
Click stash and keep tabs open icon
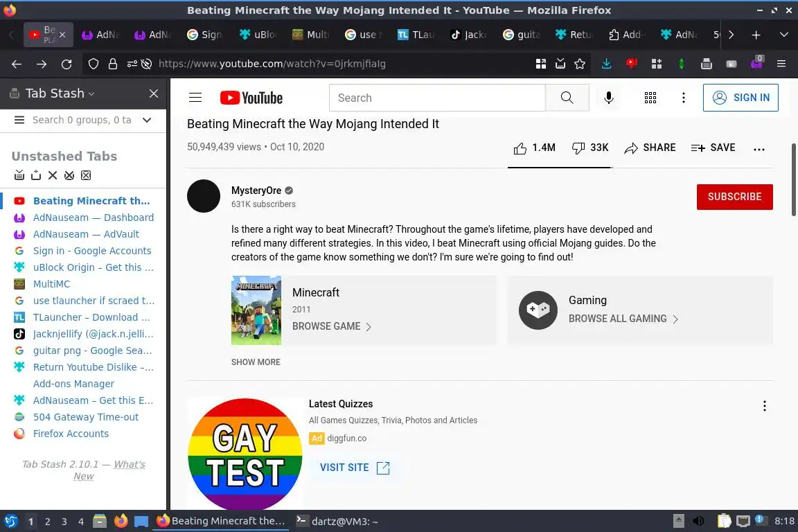36,175
